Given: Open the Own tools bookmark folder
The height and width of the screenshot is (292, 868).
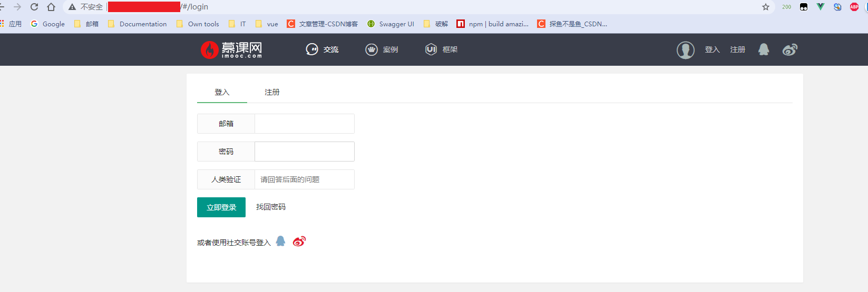Looking at the screenshot, I should 198,24.
